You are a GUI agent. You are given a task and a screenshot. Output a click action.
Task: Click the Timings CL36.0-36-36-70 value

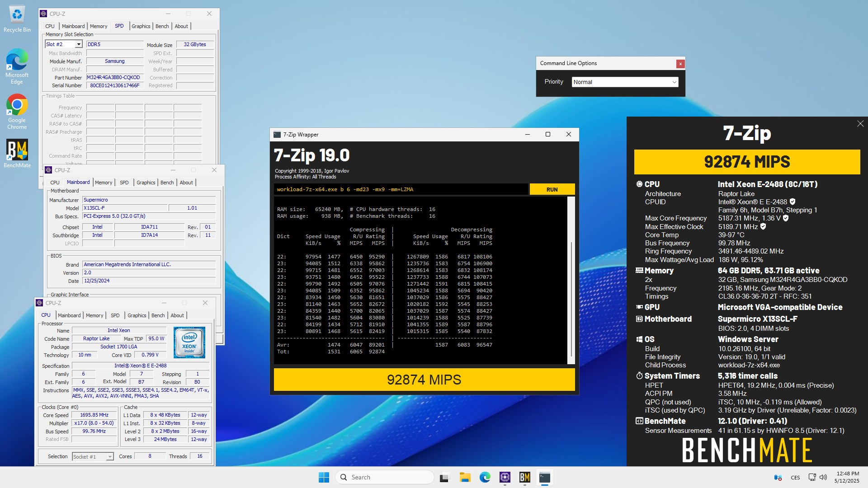point(765,296)
